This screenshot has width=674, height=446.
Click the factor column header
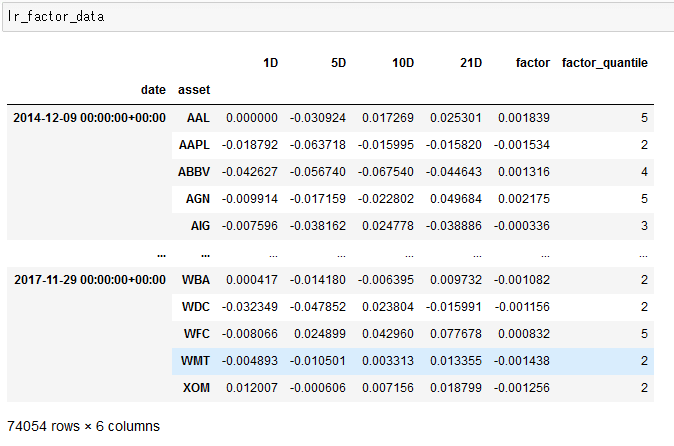(533, 63)
